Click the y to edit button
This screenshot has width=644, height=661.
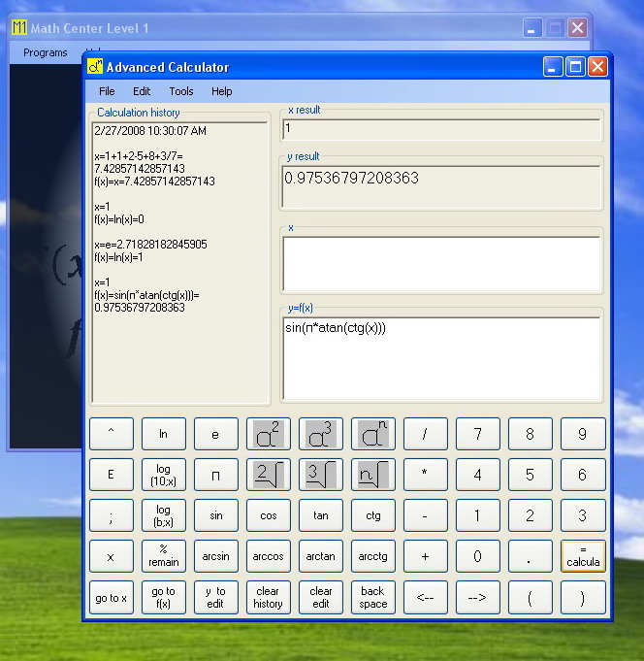(x=215, y=597)
